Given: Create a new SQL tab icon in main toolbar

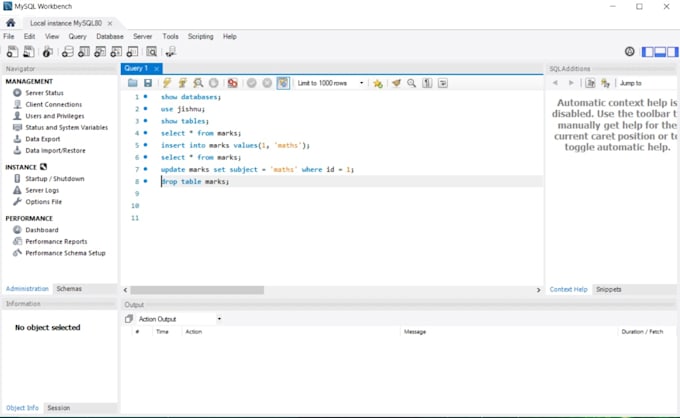Looking at the screenshot, I should click(x=13, y=52).
